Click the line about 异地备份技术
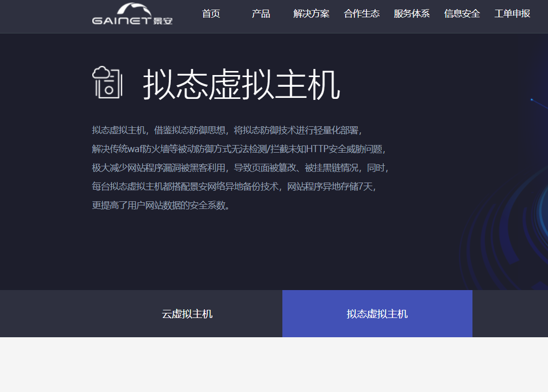 click(x=234, y=187)
